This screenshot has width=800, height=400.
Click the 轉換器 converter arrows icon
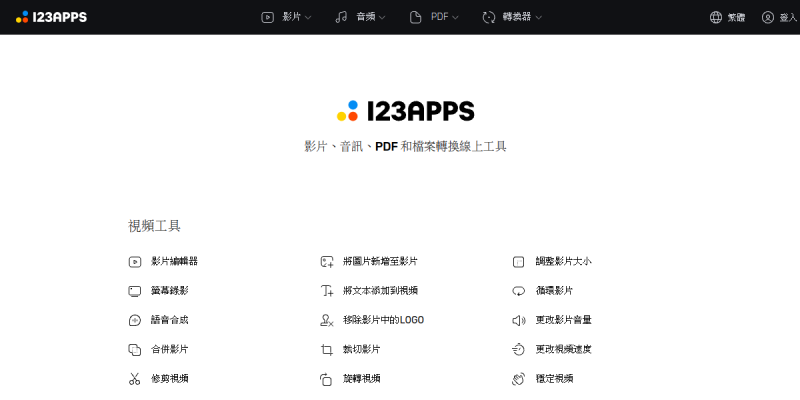[x=489, y=17]
